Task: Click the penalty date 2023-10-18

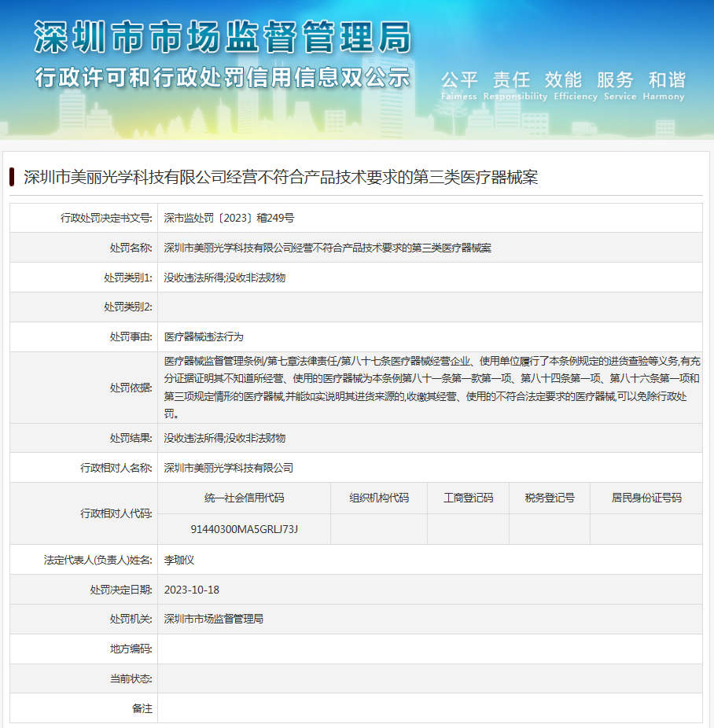Action: pos(191,590)
